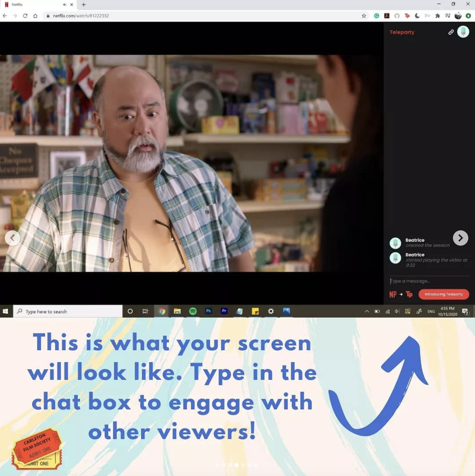Viewport: 475px width, 476px height.
Task: Click the Teleparty title in the sidebar
Action: (402, 32)
